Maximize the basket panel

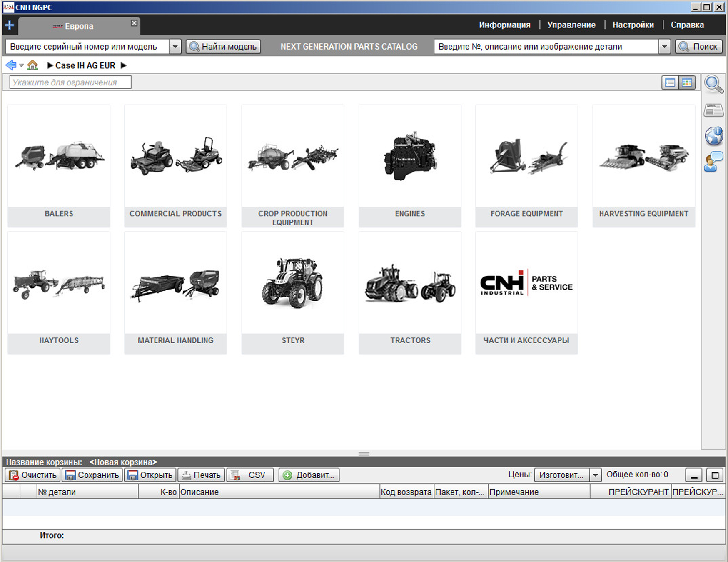click(715, 475)
